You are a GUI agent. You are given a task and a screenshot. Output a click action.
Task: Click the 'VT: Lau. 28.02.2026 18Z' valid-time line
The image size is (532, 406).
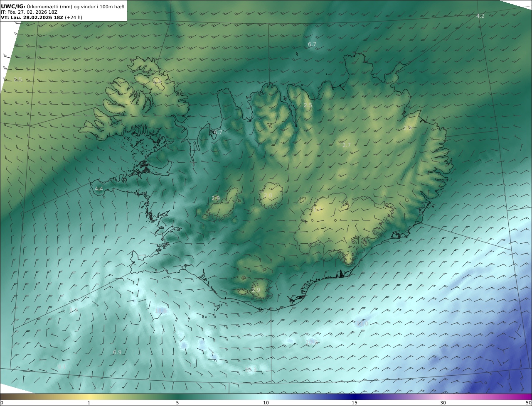(x=32, y=17)
